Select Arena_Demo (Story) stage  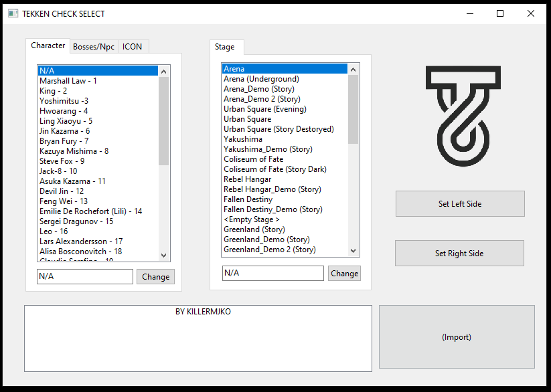pyautogui.click(x=285, y=89)
